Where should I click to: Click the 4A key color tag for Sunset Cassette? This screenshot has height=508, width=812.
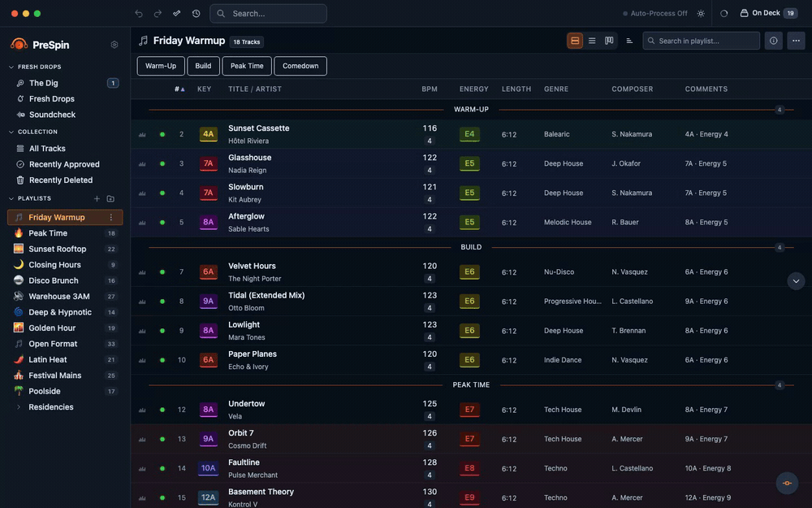click(208, 134)
